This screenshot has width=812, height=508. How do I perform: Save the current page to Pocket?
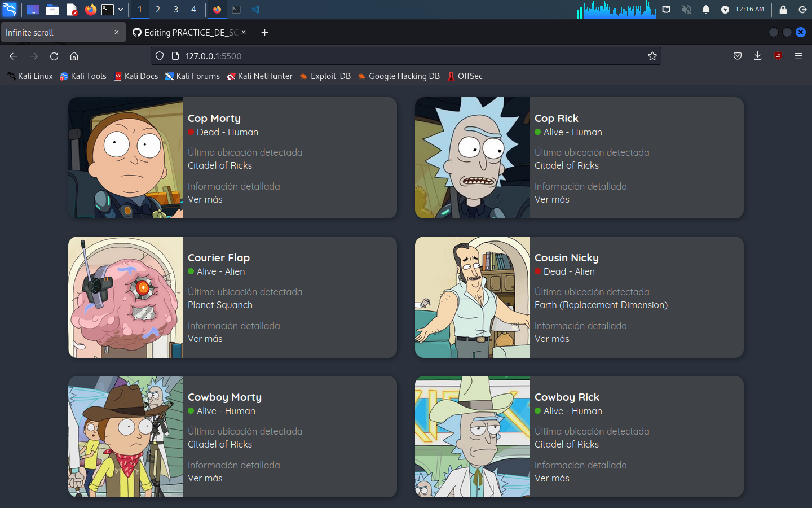(737, 56)
